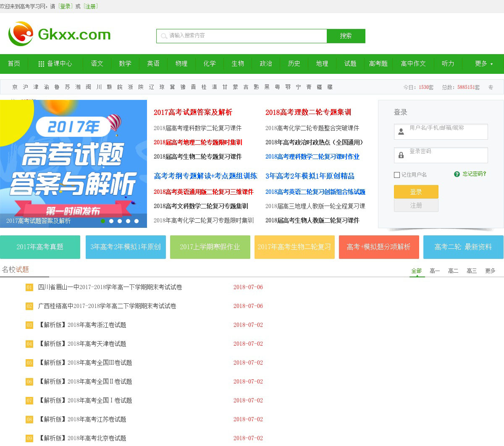Enable the 记住用户名 checkbox
The height and width of the screenshot is (446, 504).
[x=397, y=175]
